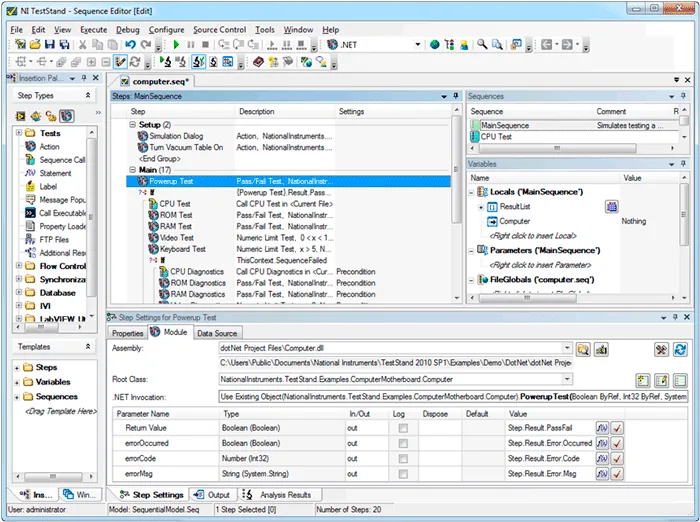Undo the last action with the blue arrow
This screenshot has width=700, height=522.
pos(130,45)
